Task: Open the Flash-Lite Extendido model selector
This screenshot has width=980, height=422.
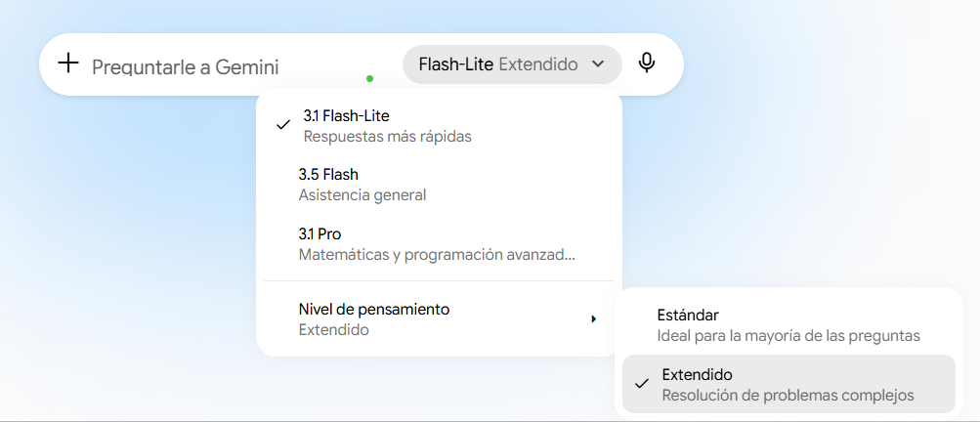Action: [513, 64]
